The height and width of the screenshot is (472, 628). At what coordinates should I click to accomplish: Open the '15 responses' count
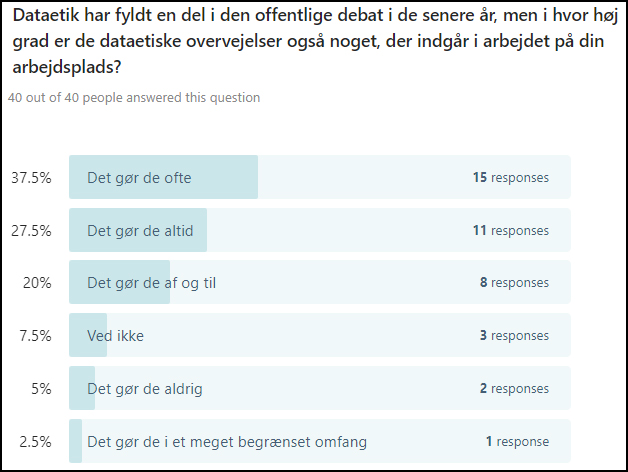pyautogui.click(x=511, y=178)
